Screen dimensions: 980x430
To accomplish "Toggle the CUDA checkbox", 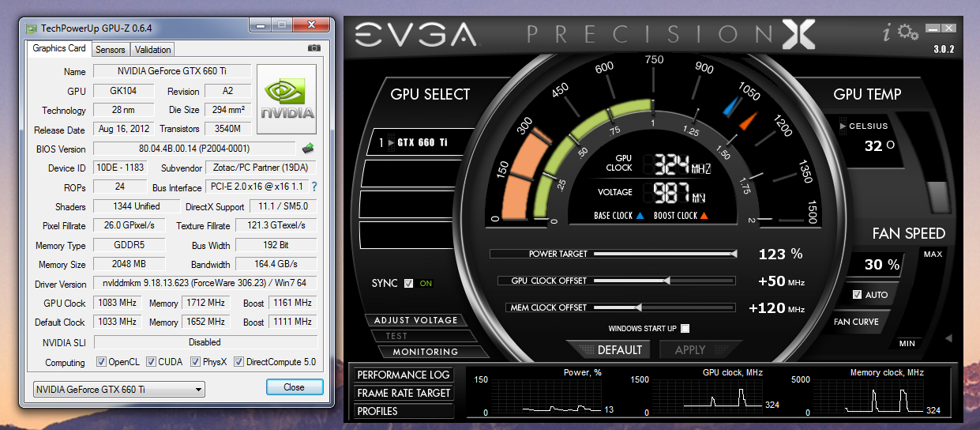I will (152, 362).
